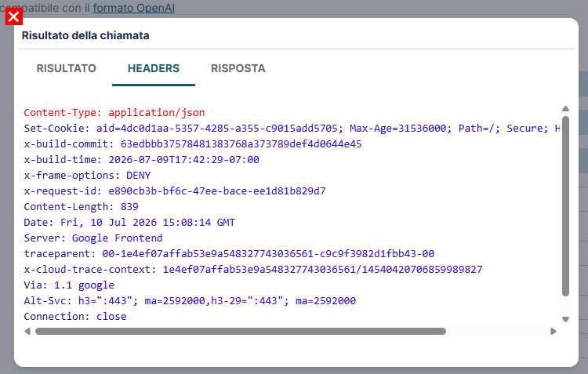Click the Connection: close line
Screen dimensions: 588x374
(x=75, y=317)
